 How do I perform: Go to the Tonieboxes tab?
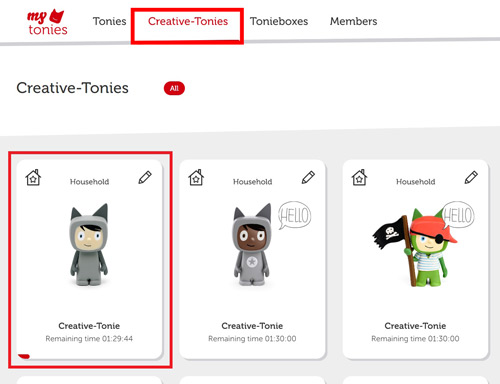point(279,21)
